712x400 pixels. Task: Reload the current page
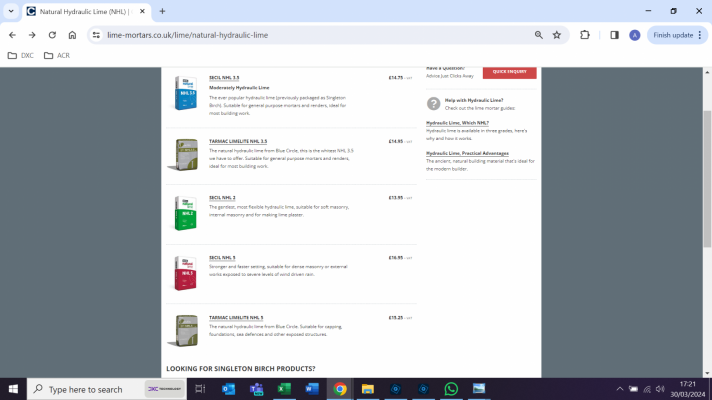[52, 35]
